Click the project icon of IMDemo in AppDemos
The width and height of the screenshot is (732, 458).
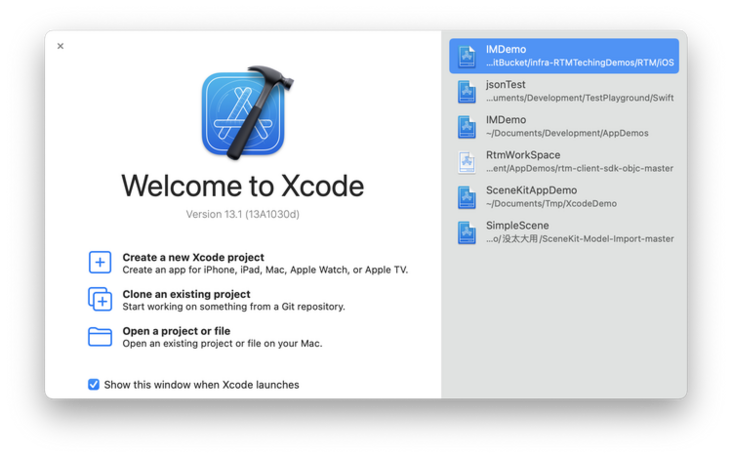point(466,127)
